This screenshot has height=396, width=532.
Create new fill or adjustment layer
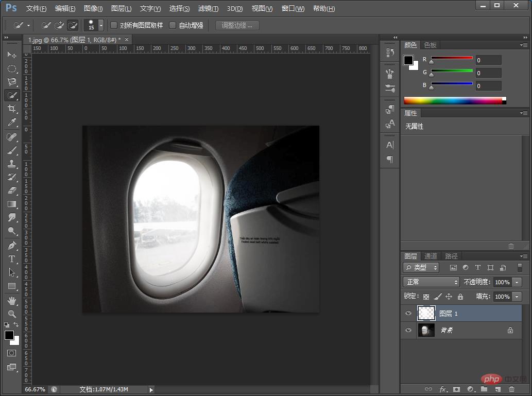point(470,389)
